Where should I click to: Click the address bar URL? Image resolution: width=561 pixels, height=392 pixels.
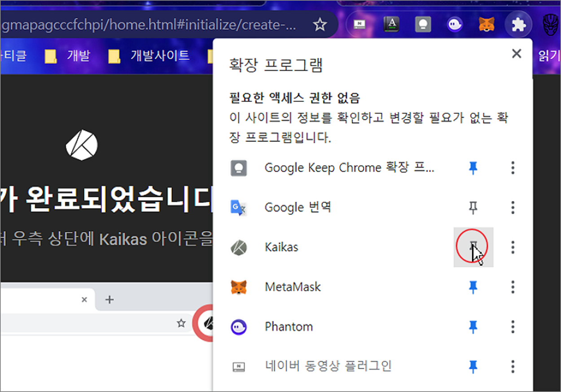click(x=148, y=25)
